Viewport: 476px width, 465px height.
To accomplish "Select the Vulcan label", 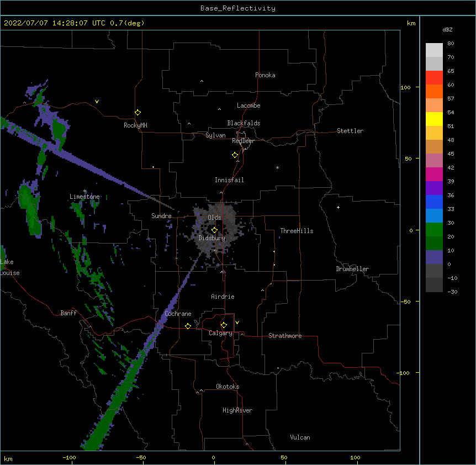I will point(300,437).
